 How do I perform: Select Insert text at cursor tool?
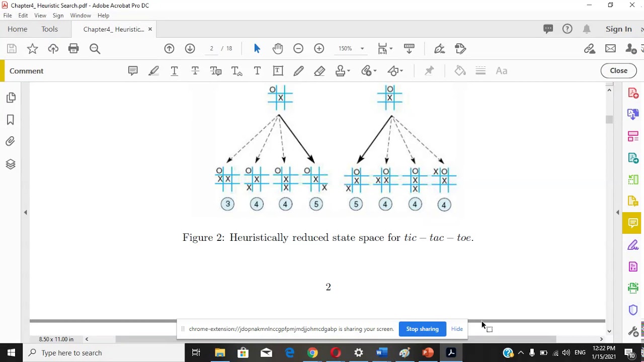[x=236, y=71]
